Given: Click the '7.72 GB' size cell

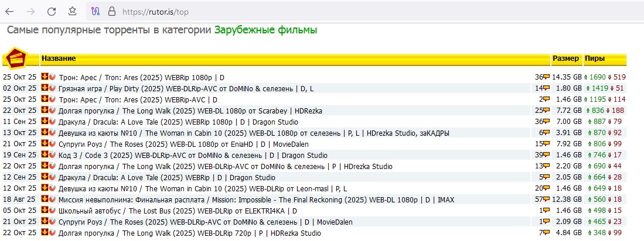Looking at the screenshot, I should 569,111.
